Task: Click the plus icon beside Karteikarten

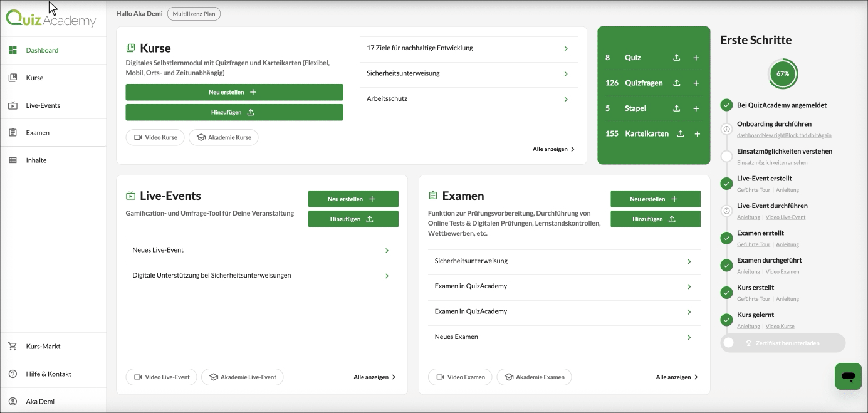Action: pyautogui.click(x=696, y=133)
